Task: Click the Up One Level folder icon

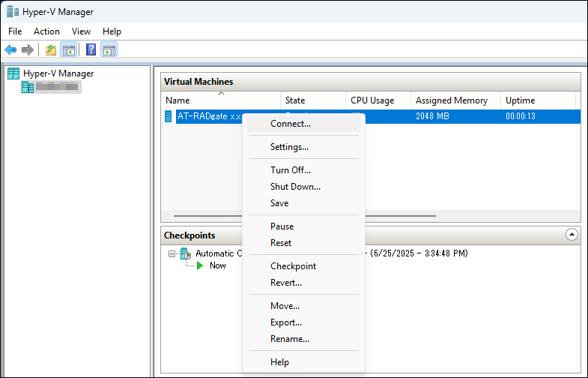Action: (x=50, y=50)
